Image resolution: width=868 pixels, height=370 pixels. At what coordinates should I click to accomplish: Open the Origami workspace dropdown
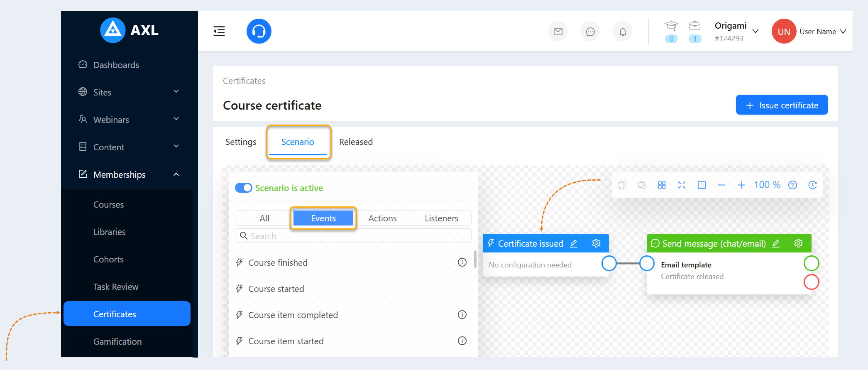[x=756, y=31]
